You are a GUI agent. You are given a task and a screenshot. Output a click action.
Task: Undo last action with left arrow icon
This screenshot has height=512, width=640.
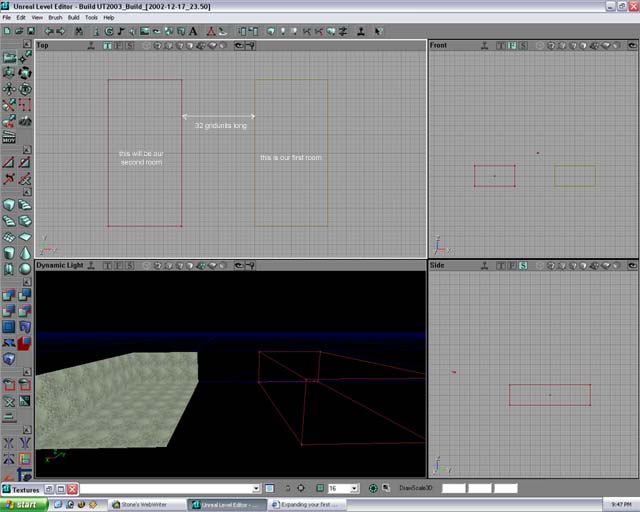click(x=49, y=31)
